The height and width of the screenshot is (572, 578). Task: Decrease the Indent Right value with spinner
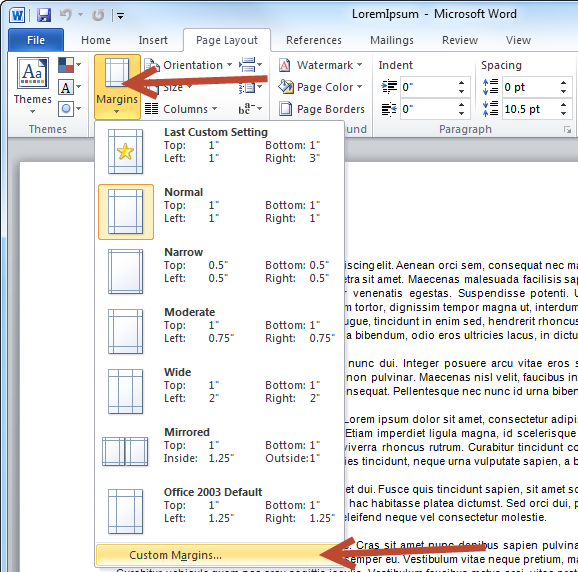coord(462,114)
